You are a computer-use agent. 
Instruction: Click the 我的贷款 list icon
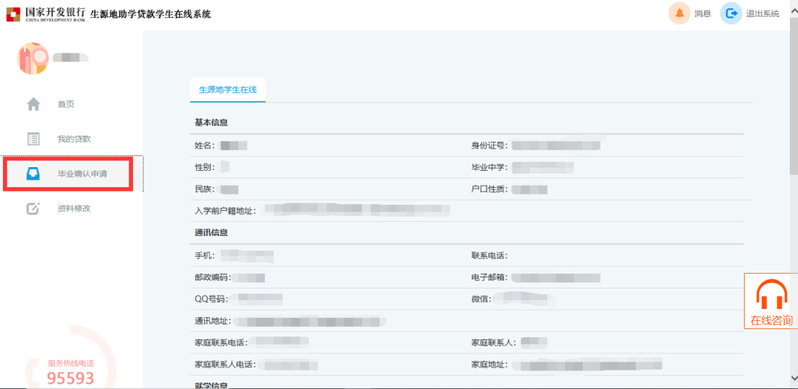point(33,139)
